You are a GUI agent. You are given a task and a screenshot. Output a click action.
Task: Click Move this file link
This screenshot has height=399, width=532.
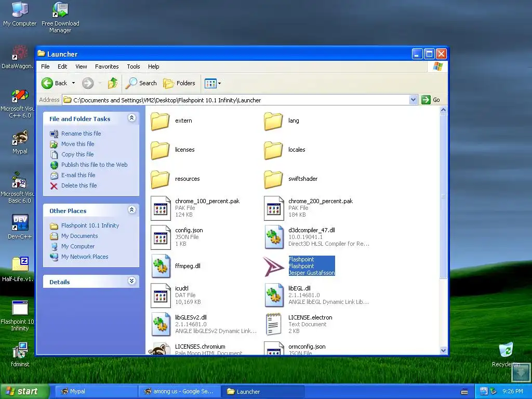click(78, 144)
